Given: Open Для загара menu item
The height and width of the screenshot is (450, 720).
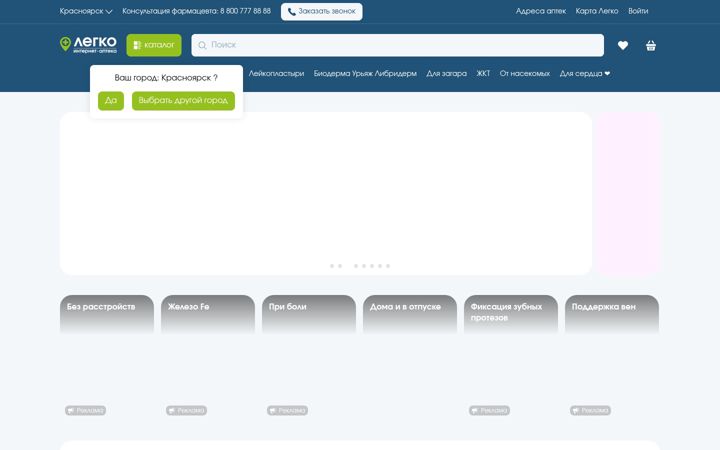Looking at the screenshot, I should point(446,73).
